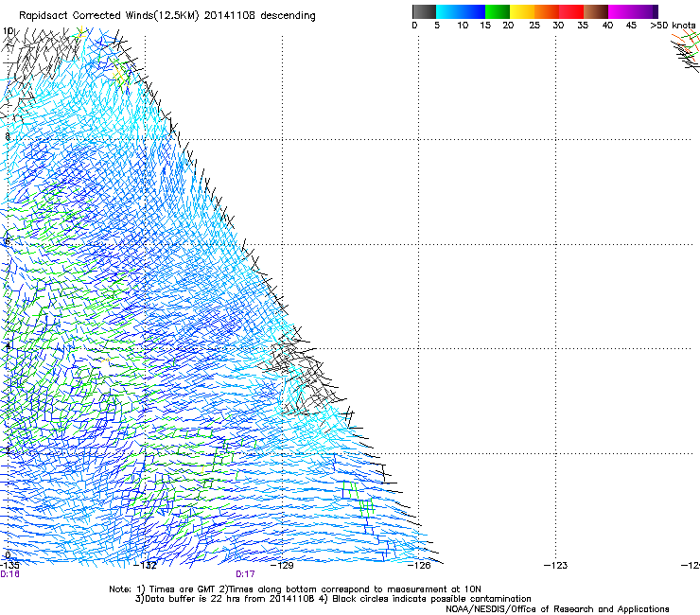Click the '10' latitude axis label
Image resolution: width=700 pixels, height=615 pixels.
point(8,31)
